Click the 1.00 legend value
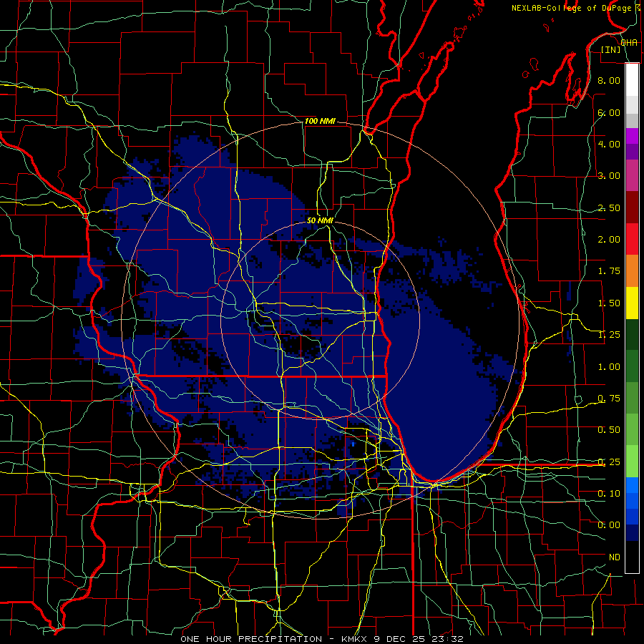Viewport: 644px width, 644px height. pos(609,367)
